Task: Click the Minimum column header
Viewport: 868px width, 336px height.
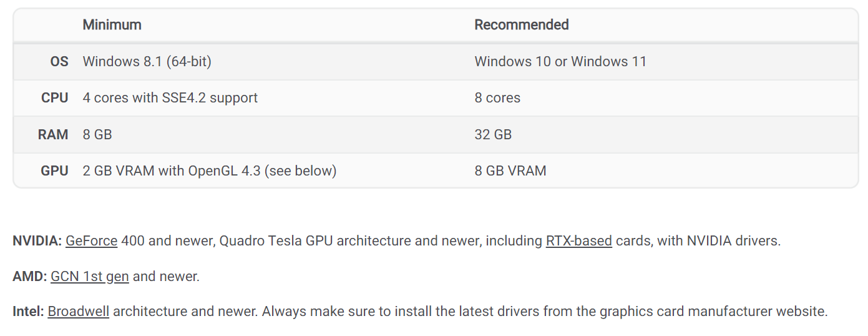Action: pyautogui.click(x=112, y=25)
